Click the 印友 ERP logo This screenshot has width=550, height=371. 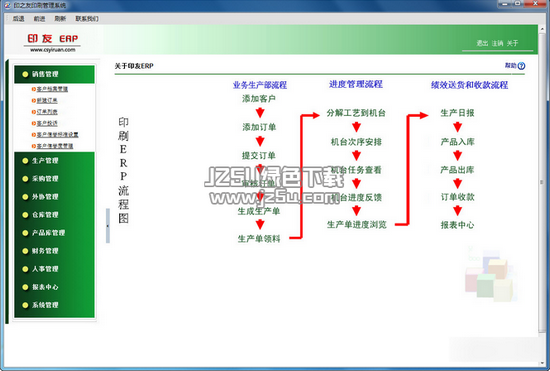pos(53,39)
